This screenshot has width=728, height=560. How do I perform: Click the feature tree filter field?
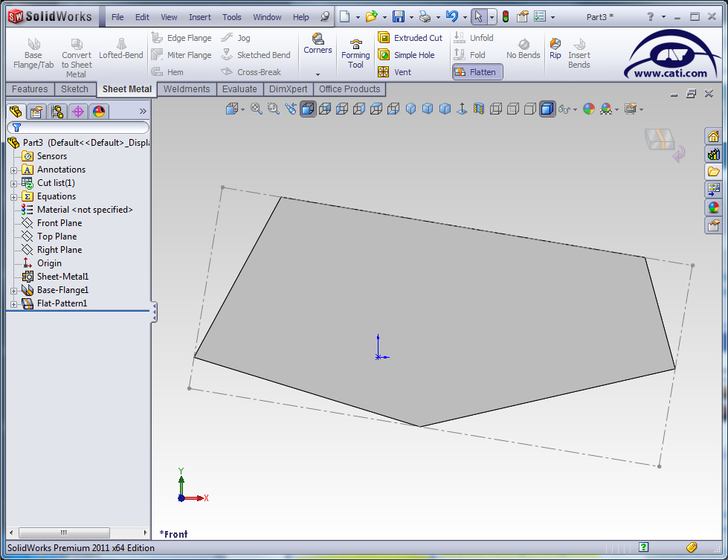click(x=78, y=127)
